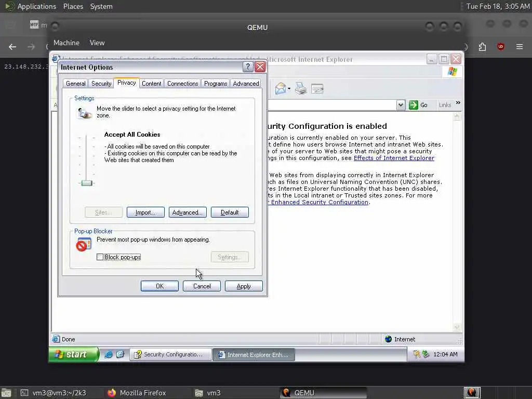The height and width of the screenshot is (399, 532).
Task: Click the Mail icon in IE toolbar
Action: tap(280, 89)
